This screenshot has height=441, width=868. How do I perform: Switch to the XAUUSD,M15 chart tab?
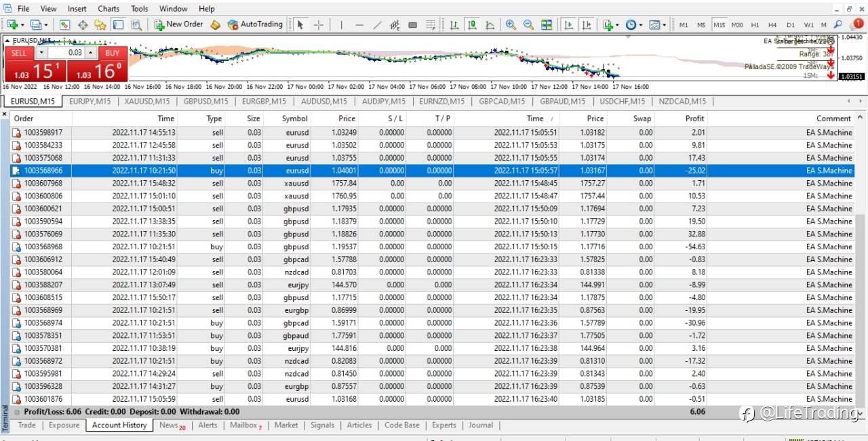147,102
